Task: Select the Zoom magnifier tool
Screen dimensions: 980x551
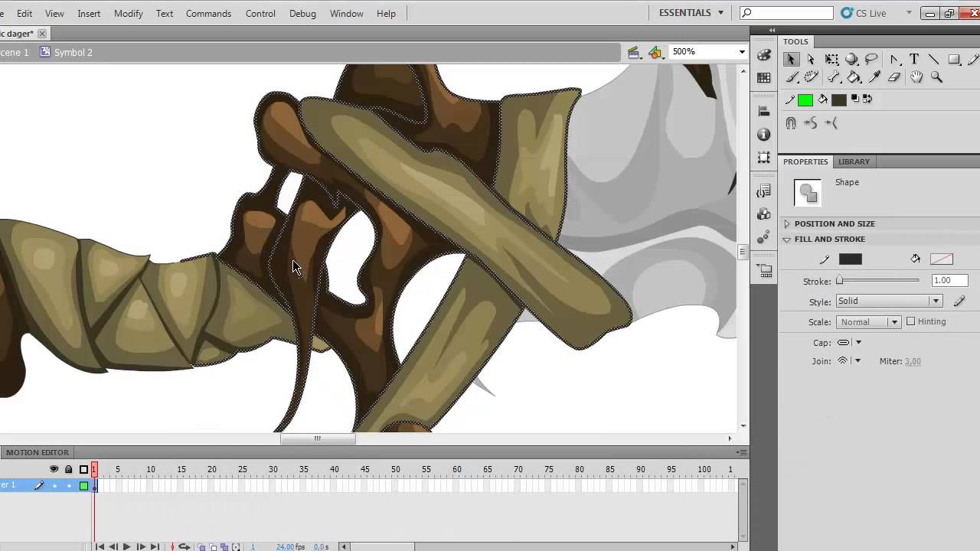Action: pos(936,77)
